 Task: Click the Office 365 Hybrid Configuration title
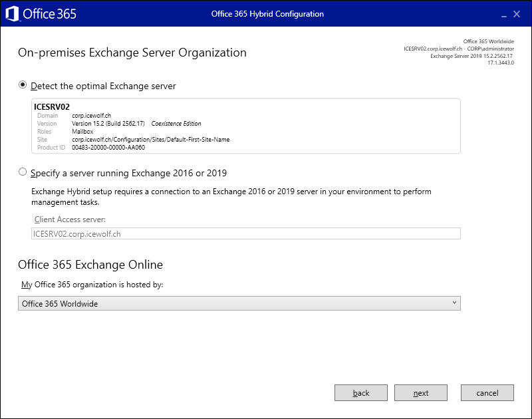pyautogui.click(x=267, y=14)
